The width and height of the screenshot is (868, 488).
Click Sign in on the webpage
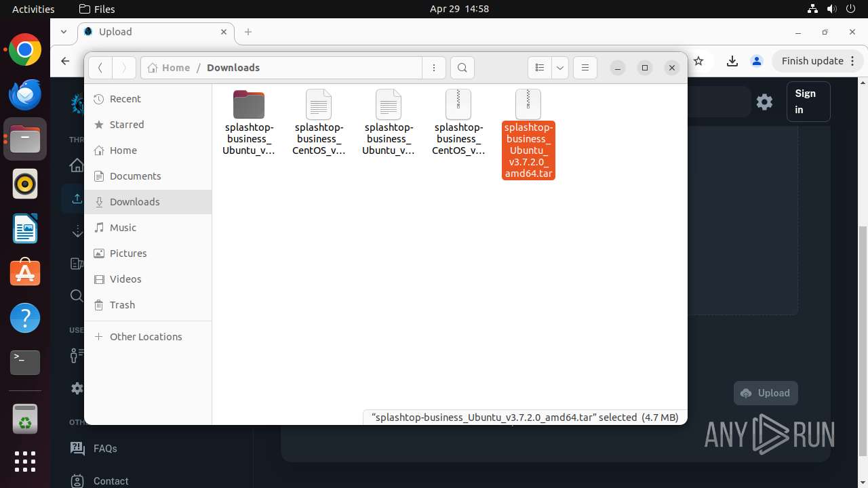(808, 102)
